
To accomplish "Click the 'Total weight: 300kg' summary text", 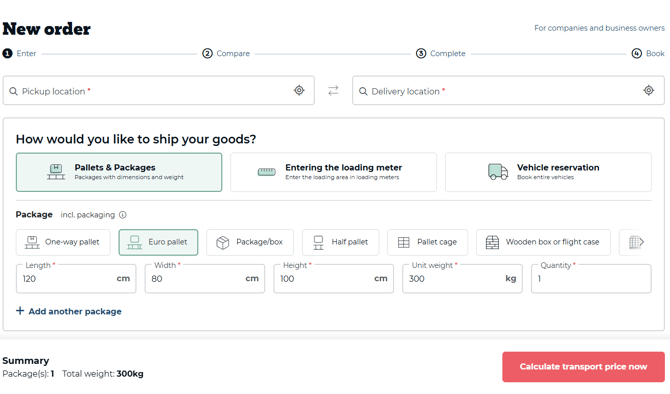I will click(x=103, y=374).
